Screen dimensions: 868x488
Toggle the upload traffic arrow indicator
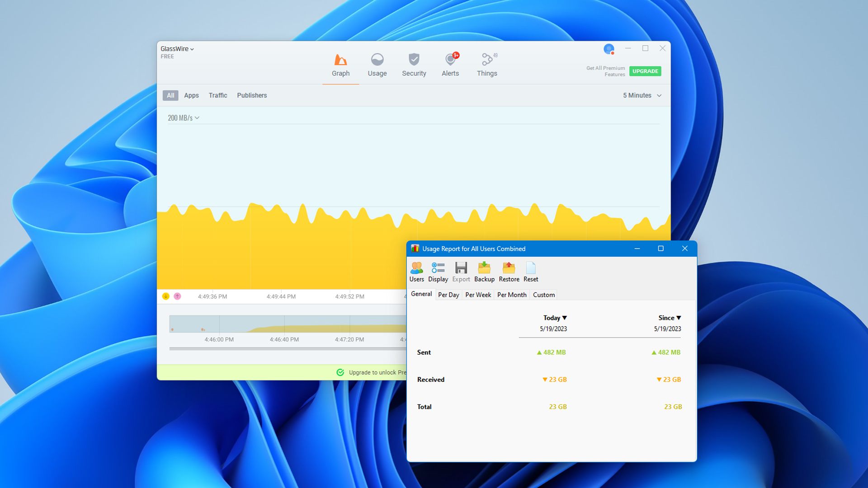(x=178, y=296)
